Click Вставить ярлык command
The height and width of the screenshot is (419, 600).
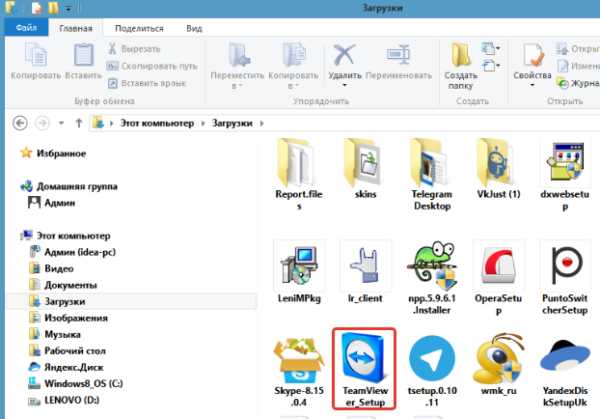pyautogui.click(x=147, y=83)
